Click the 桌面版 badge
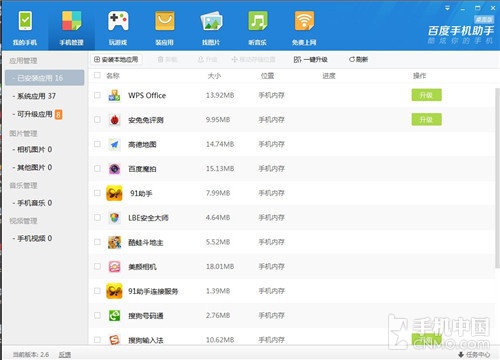Image resolution: width=500 pixels, height=360 pixels. coord(484,19)
